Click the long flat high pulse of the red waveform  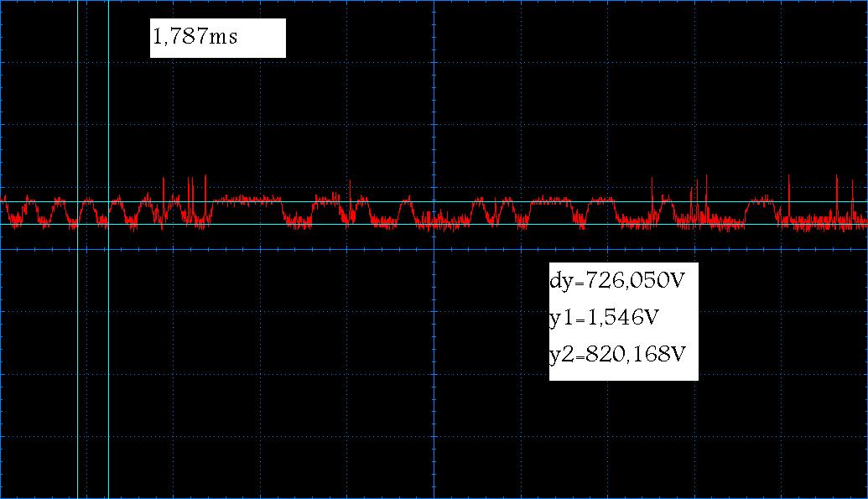click(x=246, y=200)
